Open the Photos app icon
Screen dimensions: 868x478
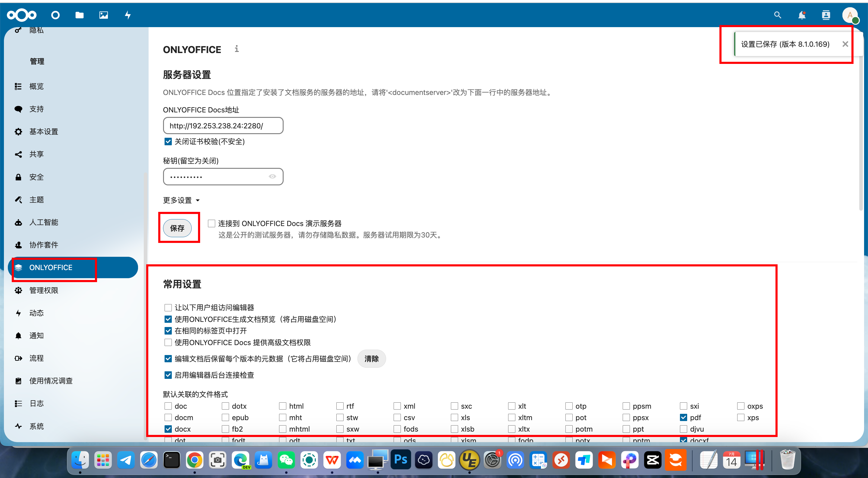(103, 15)
